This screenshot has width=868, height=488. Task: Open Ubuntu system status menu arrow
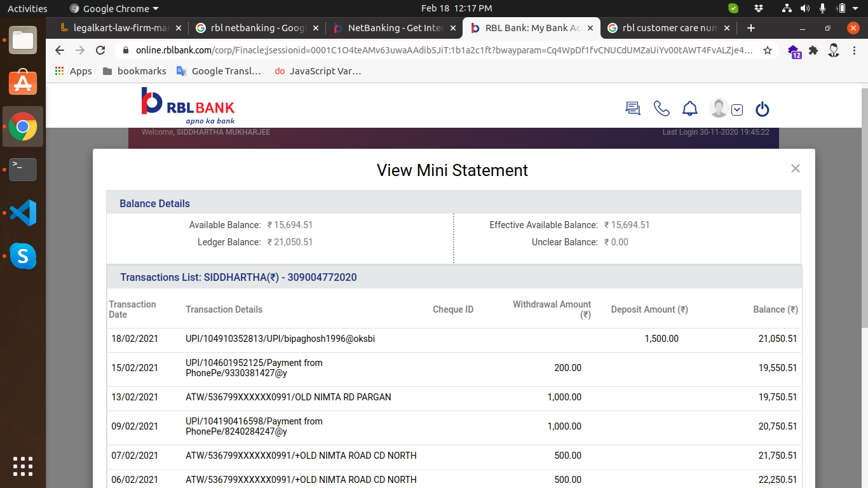[858, 9]
